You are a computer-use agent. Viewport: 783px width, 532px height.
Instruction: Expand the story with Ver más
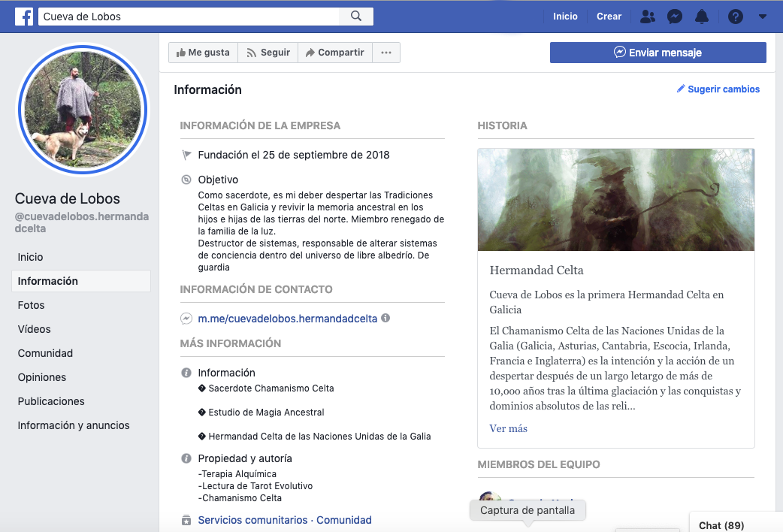(508, 428)
